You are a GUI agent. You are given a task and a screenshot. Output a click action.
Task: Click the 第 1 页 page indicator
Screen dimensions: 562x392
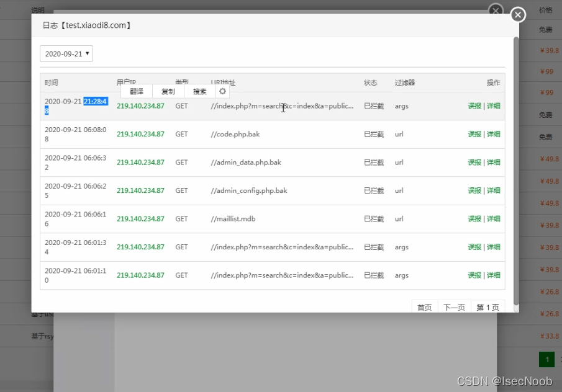point(488,307)
